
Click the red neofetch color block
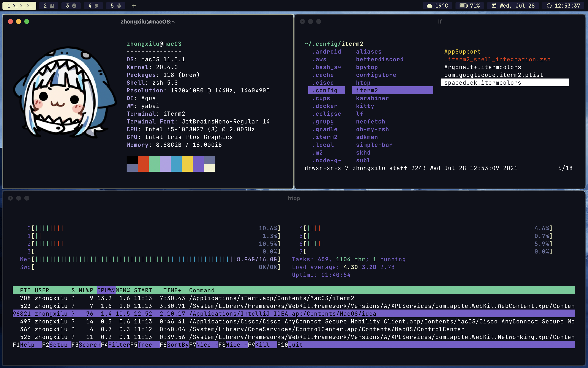click(x=143, y=164)
